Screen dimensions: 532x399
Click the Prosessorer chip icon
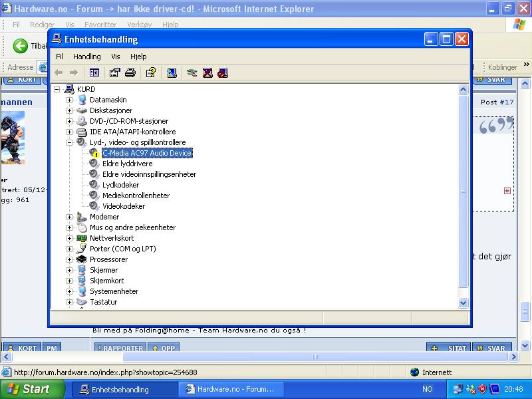(81, 259)
